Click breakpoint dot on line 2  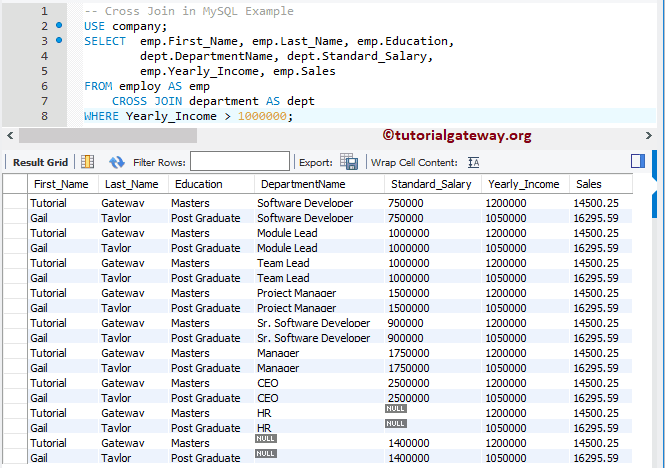[x=59, y=25]
